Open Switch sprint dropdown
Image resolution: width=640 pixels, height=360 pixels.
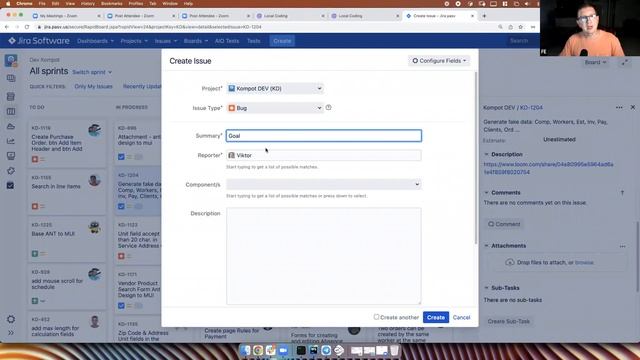coord(92,72)
